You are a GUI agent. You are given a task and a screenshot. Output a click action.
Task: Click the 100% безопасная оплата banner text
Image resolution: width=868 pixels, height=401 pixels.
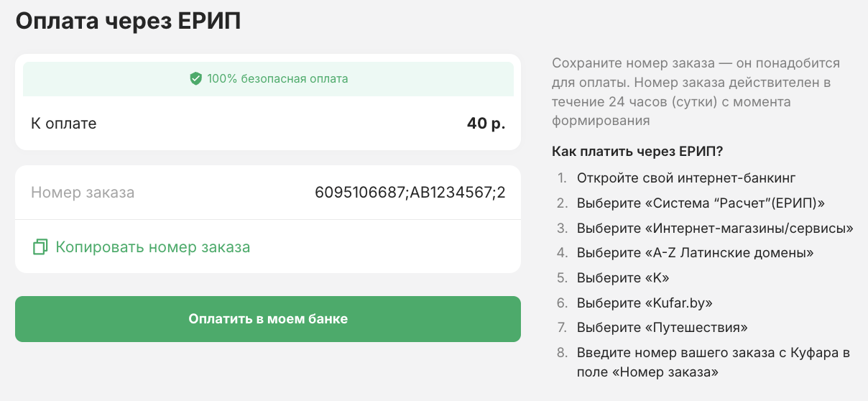point(277,78)
